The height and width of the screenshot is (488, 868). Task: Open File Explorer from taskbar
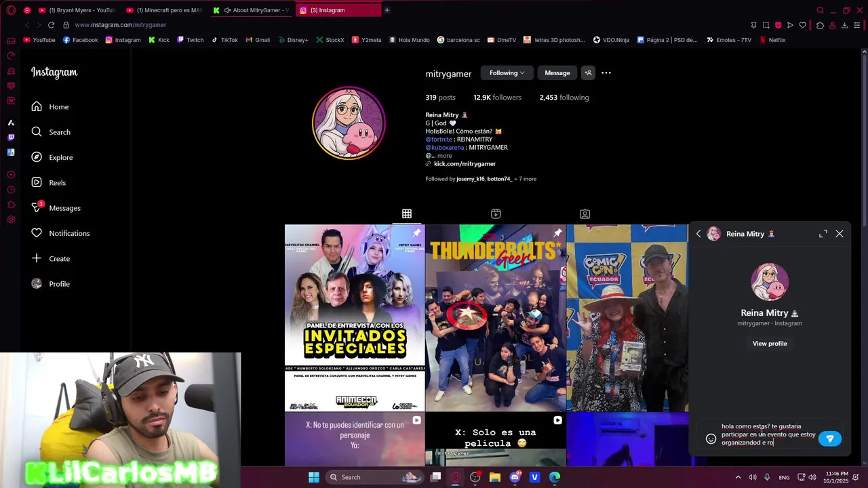[x=494, y=477]
